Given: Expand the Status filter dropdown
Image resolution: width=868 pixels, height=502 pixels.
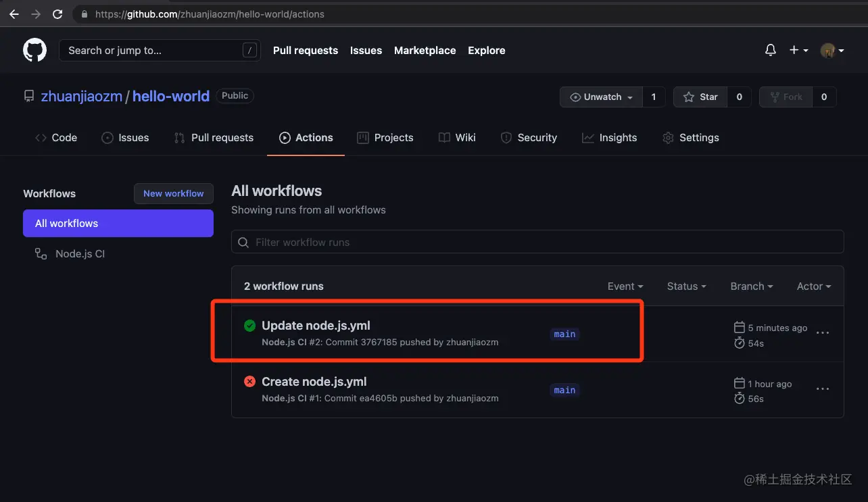Looking at the screenshot, I should [x=686, y=286].
